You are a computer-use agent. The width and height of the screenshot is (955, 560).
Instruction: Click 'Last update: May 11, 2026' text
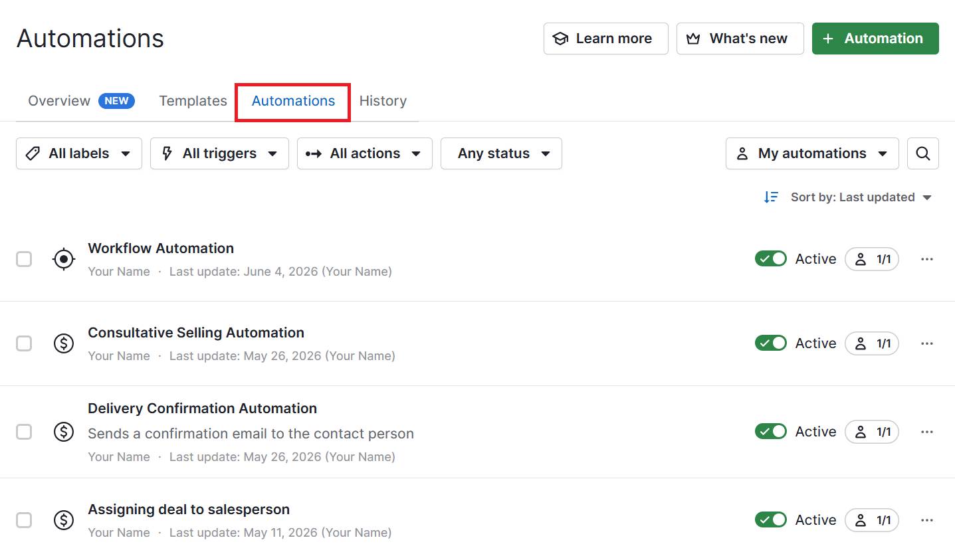pos(243,533)
